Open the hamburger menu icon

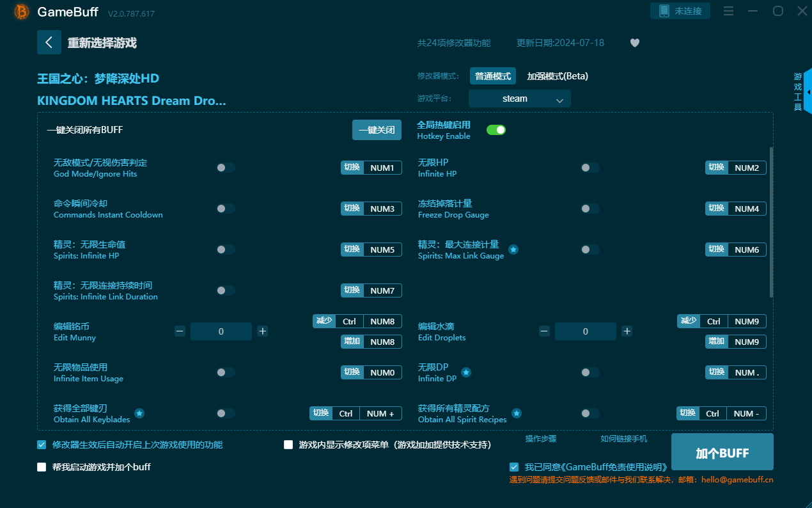[x=728, y=11]
